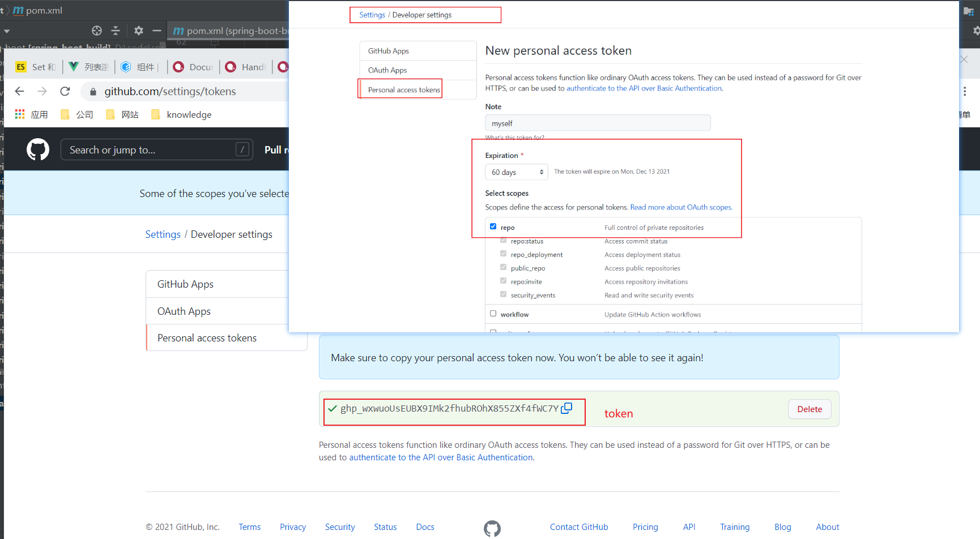Select GitHub Apps in main sidebar

(x=185, y=284)
